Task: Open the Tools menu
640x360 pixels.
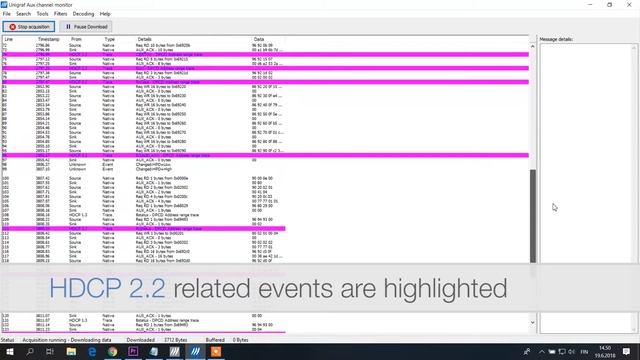Action: 42,14
